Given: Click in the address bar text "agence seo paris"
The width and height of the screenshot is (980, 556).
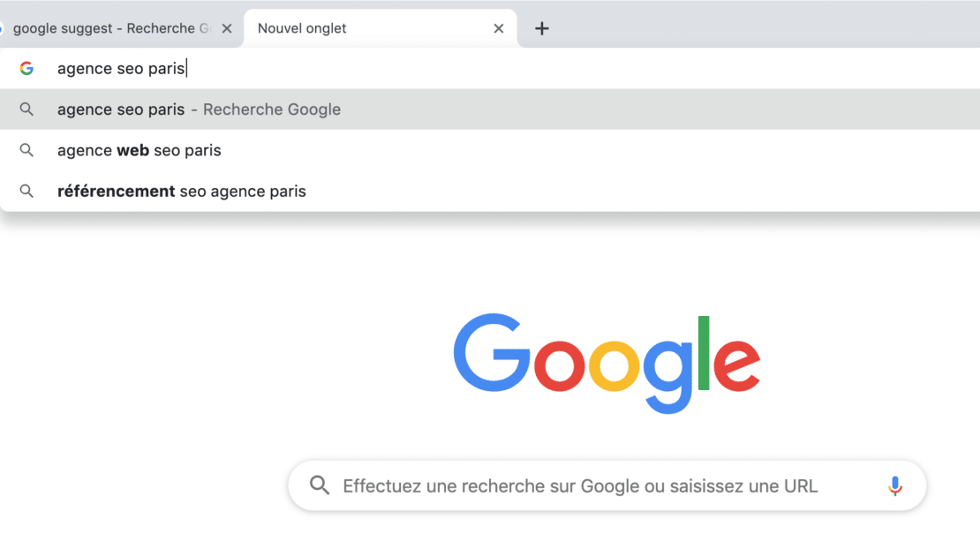Looking at the screenshot, I should 121,68.
